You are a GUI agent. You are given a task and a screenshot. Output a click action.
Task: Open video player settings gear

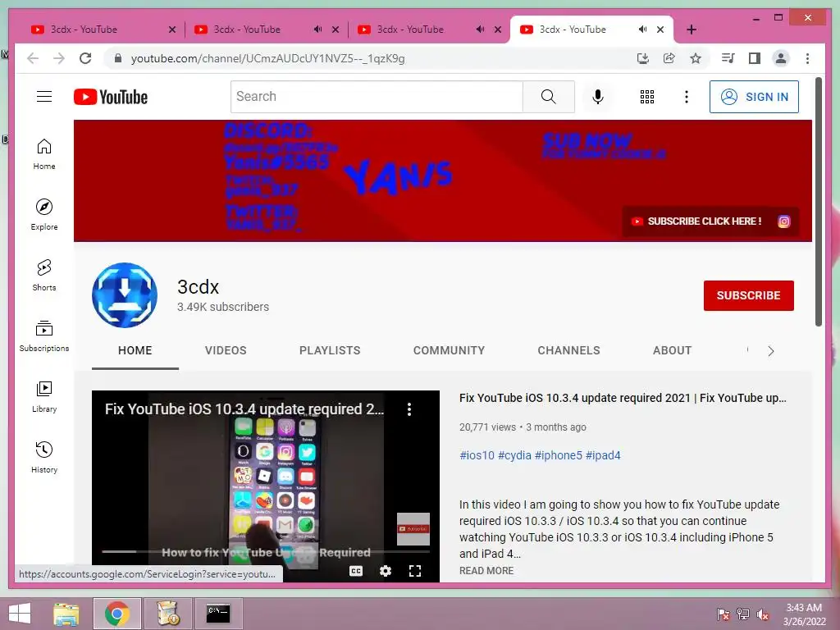386,571
